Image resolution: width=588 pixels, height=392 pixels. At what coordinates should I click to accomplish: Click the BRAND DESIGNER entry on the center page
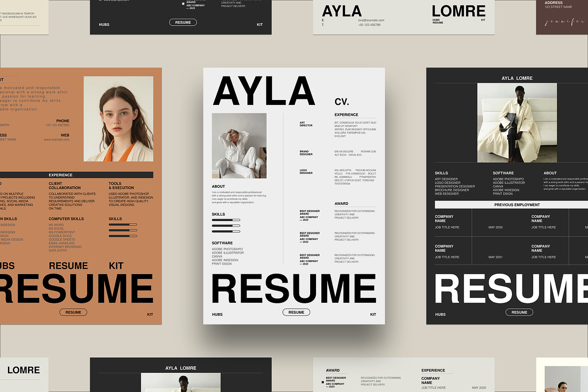(306, 153)
